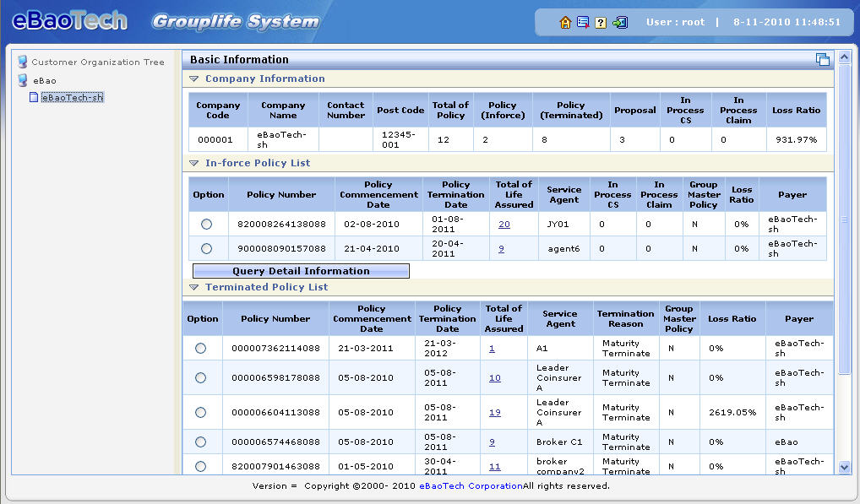The height and width of the screenshot is (504, 860).
Task: Go to the Home icon in header
Action: (565, 23)
